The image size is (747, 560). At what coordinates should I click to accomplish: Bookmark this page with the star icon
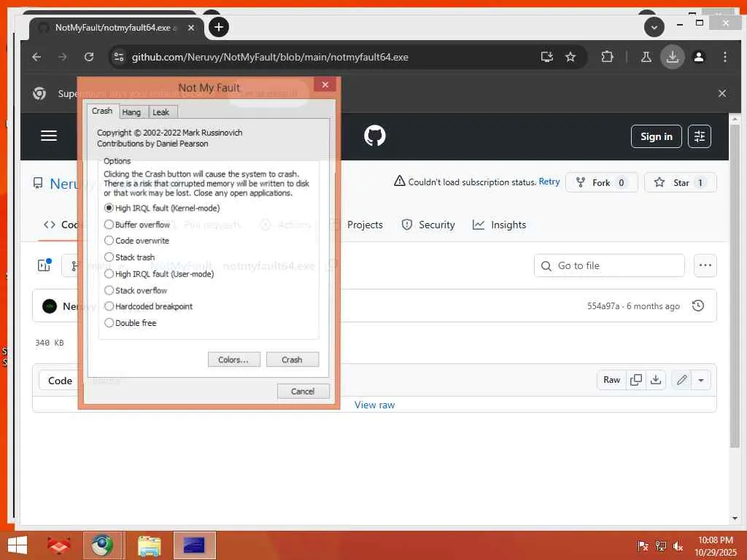pyautogui.click(x=570, y=57)
